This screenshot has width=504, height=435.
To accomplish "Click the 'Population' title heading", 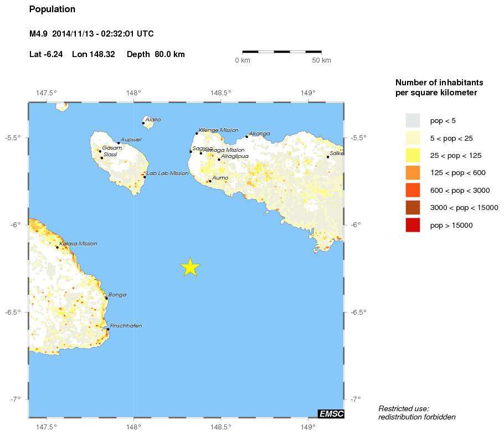I will click(52, 9).
